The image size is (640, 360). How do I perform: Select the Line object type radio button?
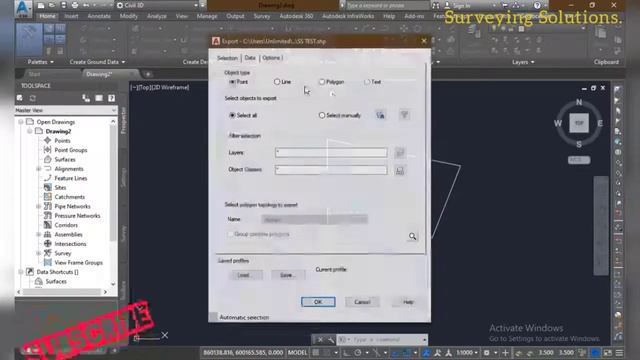tap(277, 82)
